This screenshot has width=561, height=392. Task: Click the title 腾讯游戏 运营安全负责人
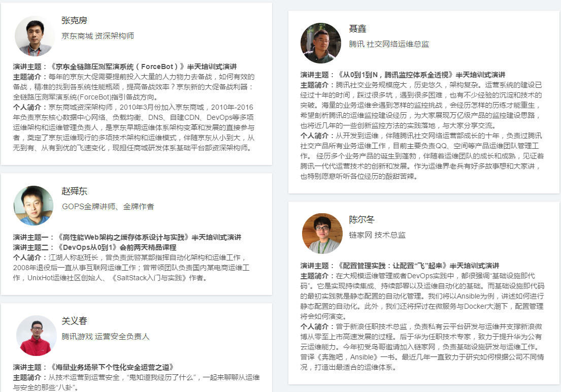(105, 337)
